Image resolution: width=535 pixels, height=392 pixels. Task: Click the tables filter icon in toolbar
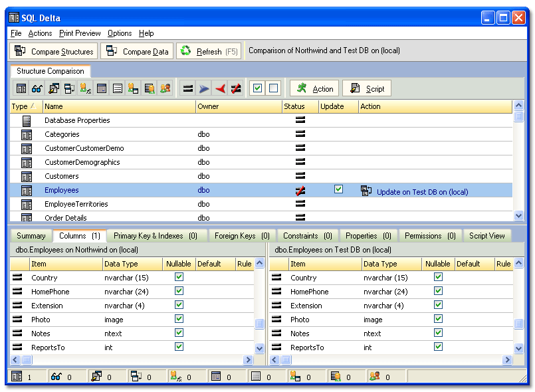(x=21, y=89)
